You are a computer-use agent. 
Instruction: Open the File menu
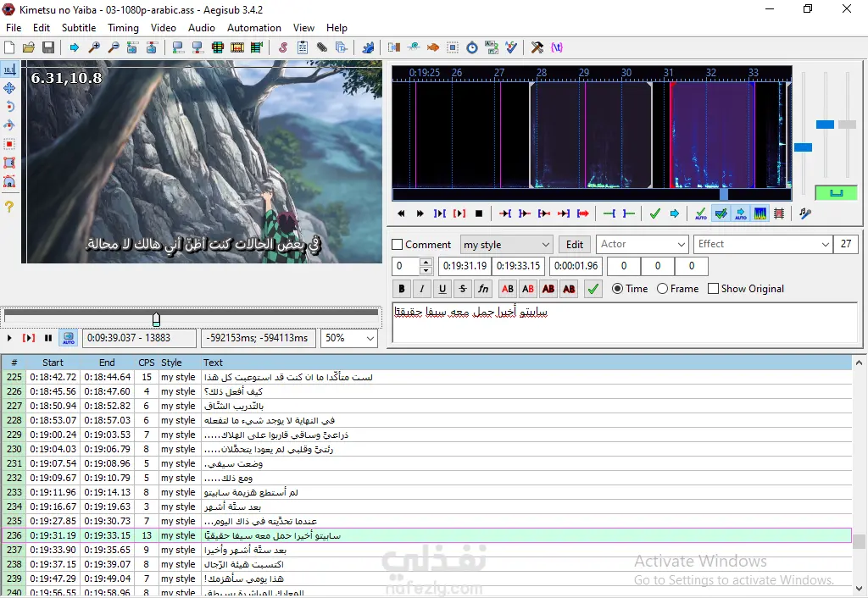(x=14, y=28)
